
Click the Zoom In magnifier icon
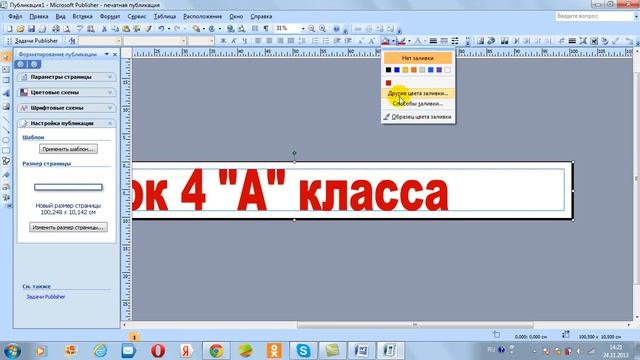click(322, 29)
